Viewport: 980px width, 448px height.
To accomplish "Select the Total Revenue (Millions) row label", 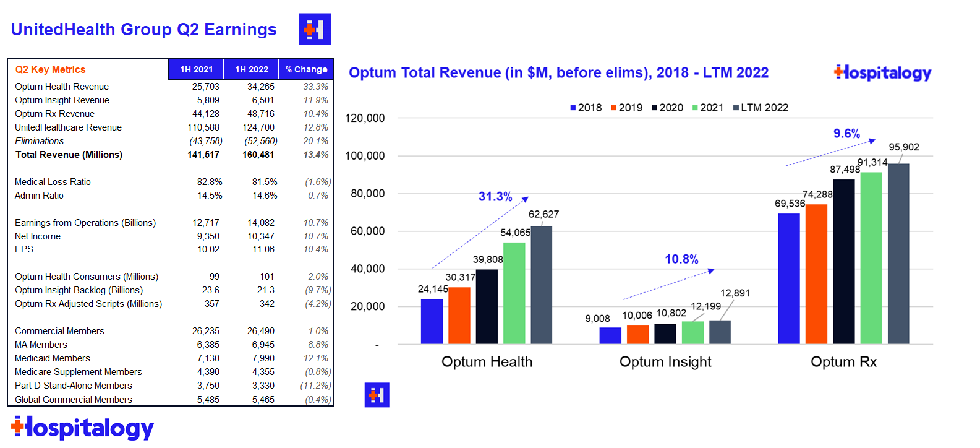I will point(69,155).
